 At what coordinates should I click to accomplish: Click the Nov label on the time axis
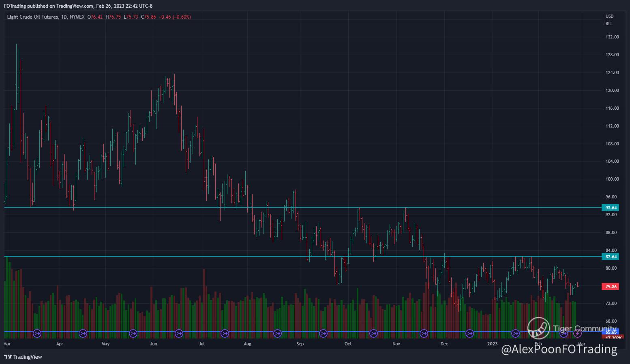coord(396,344)
